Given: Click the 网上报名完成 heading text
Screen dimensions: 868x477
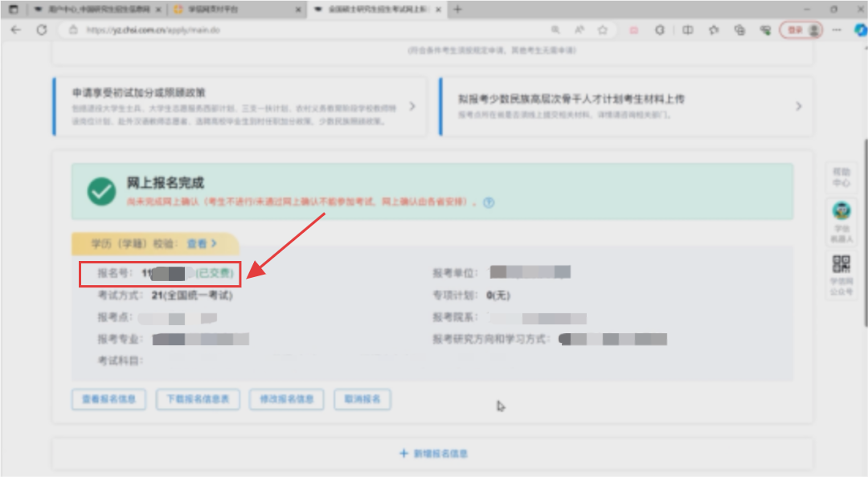Looking at the screenshot, I should 166,182.
